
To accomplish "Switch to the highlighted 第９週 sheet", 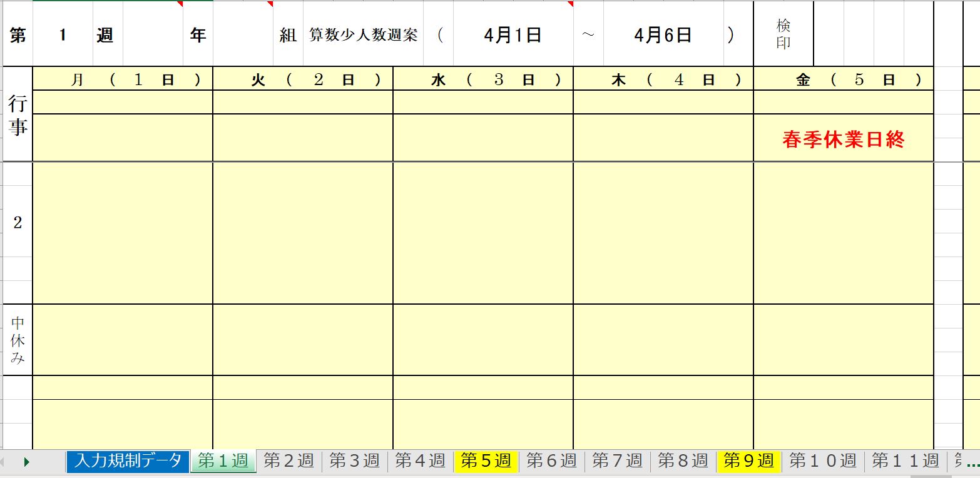I will coord(746,461).
